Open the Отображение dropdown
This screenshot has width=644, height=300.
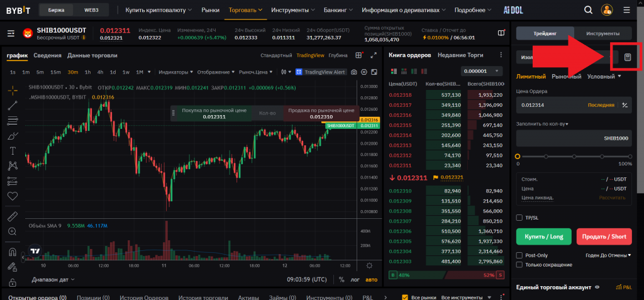click(216, 72)
